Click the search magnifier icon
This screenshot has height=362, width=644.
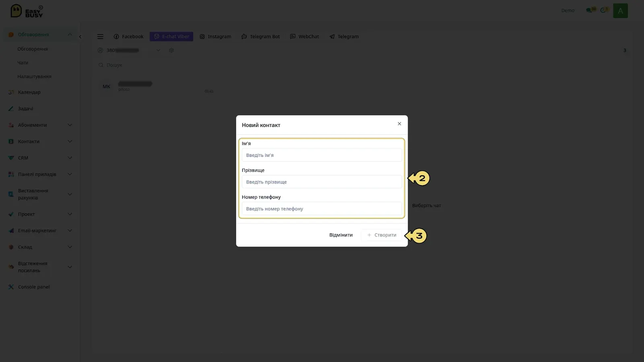click(x=101, y=65)
